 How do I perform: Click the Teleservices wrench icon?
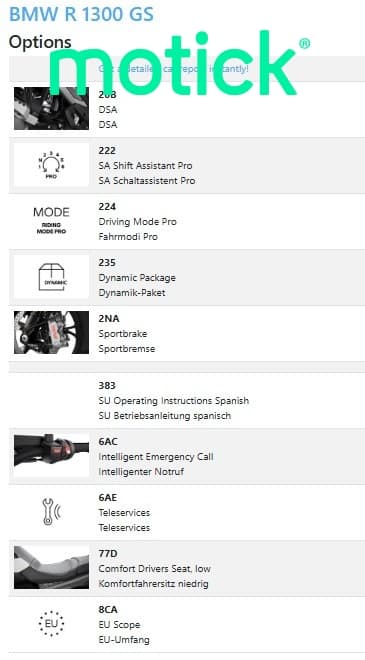pos(51,512)
